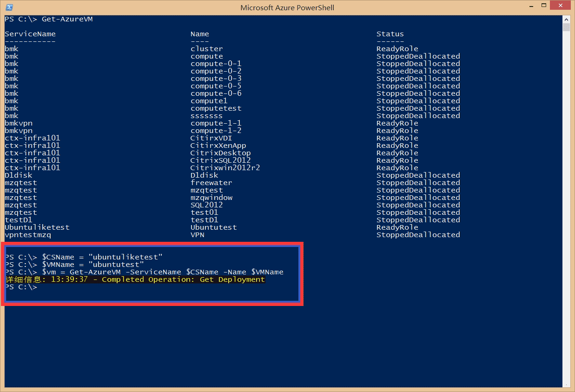
Task: Select the VM name compute-0-6
Action: click(x=216, y=93)
